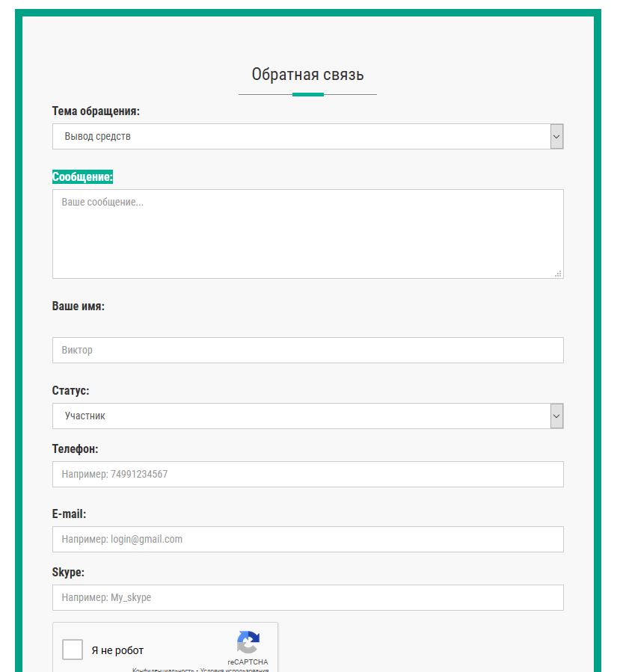
Task: Focus the Ваше сообщение text area
Action: click(x=307, y=234)
